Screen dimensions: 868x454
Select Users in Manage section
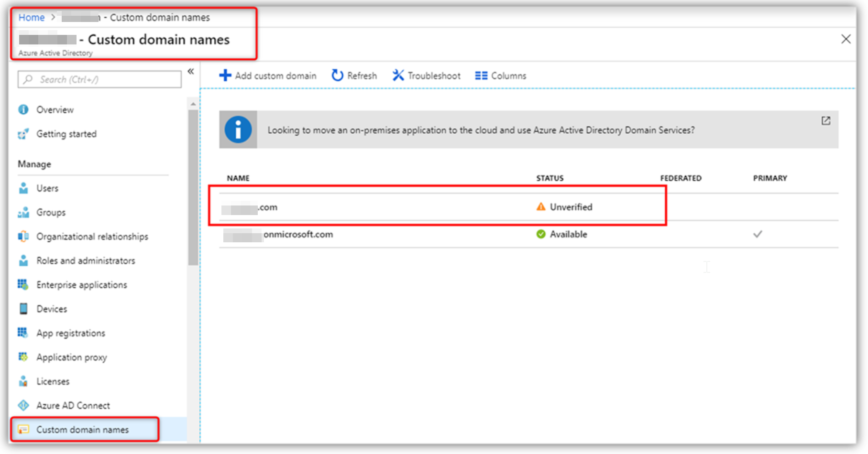47,188
